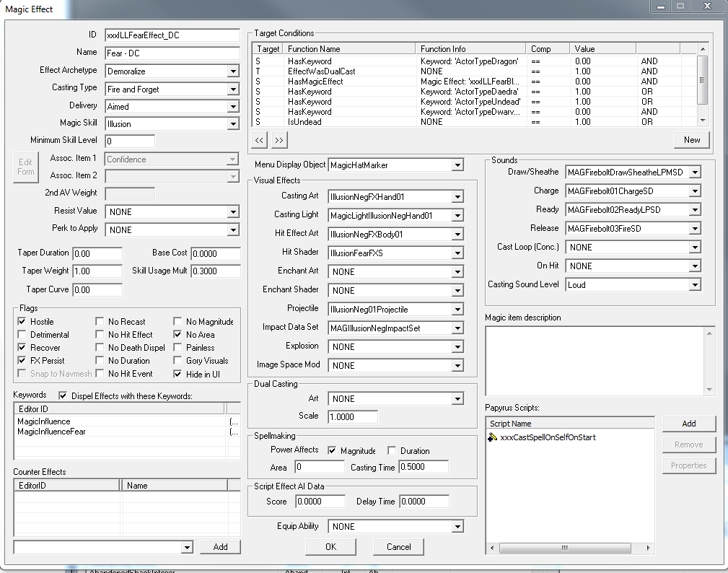Click the next conditions arrow button
728x573 pixels.
[279, 140]
